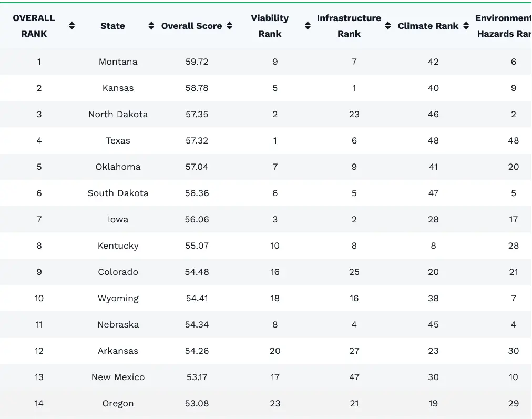Click the State column header label
The height and width of the screenshot is (419, 532).
(x=112, y=26)
